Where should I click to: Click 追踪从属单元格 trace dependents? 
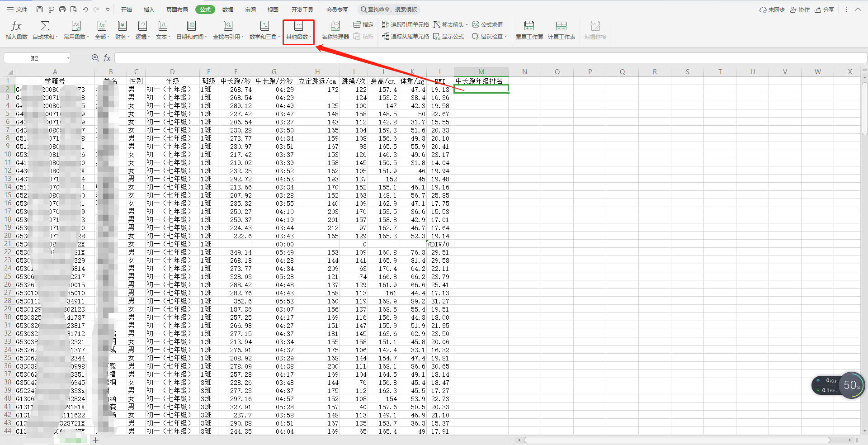(405, 36)
